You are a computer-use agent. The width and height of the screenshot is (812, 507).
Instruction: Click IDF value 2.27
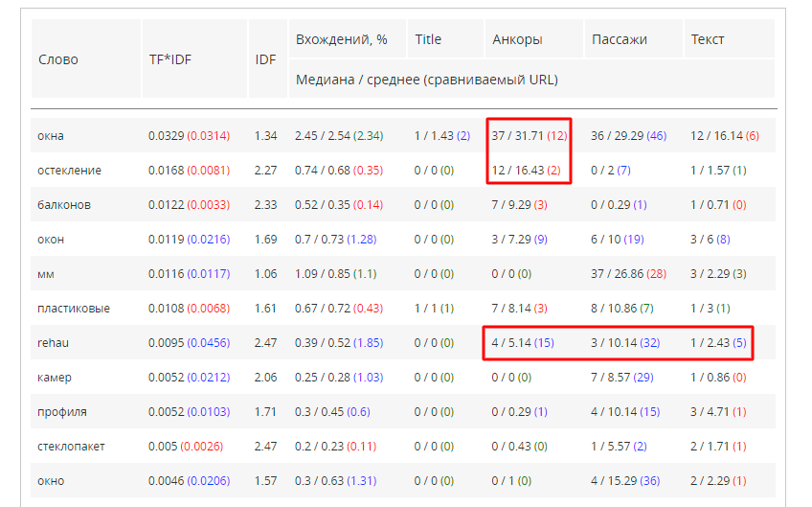click(x=265, y=170)
